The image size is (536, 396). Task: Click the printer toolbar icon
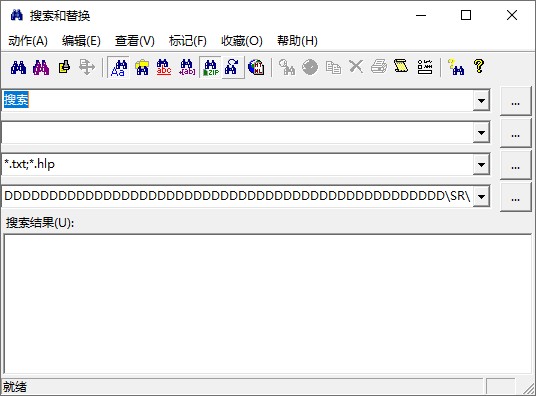[379, 67]
